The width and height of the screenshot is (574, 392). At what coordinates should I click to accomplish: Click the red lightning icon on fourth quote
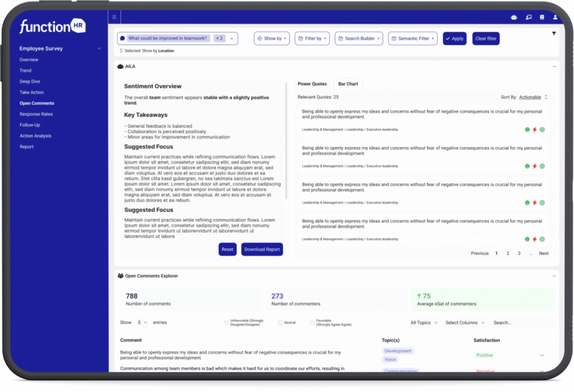(535, 239)
